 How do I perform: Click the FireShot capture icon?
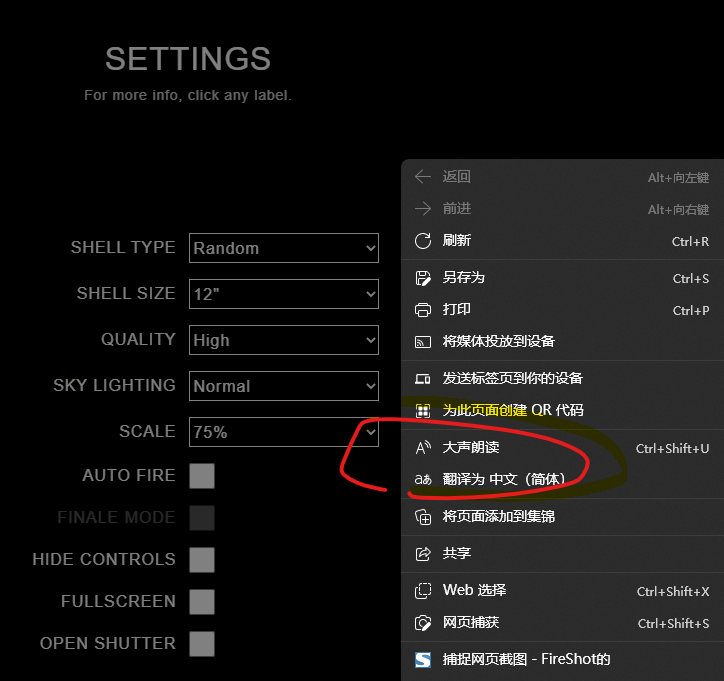point(422,660)
